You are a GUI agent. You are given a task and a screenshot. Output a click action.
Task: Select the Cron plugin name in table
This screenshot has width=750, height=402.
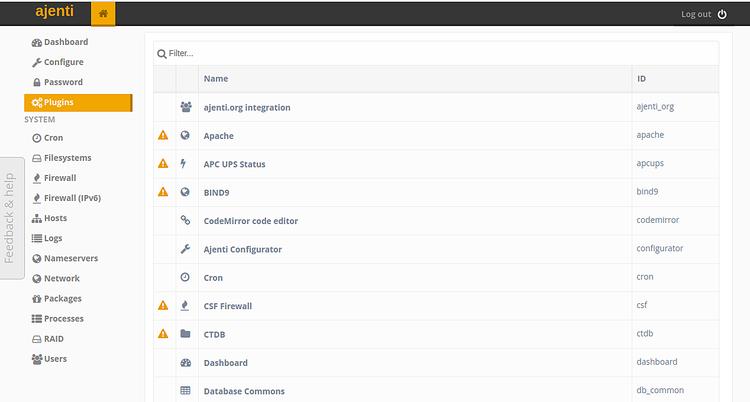click(x=213, y=278)
